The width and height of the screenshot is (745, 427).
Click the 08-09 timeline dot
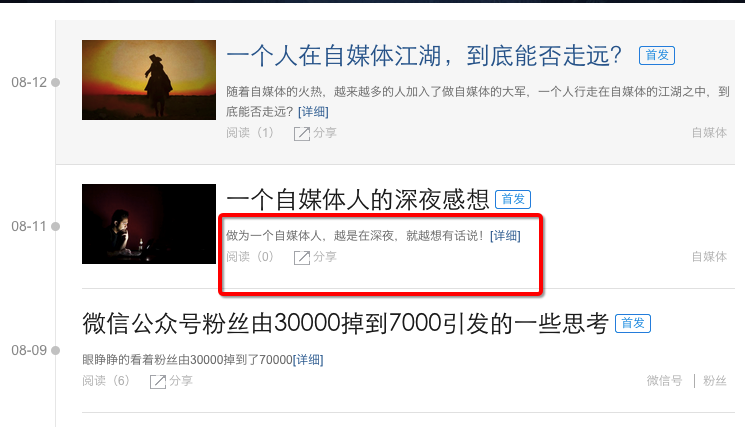click(56, 351)
